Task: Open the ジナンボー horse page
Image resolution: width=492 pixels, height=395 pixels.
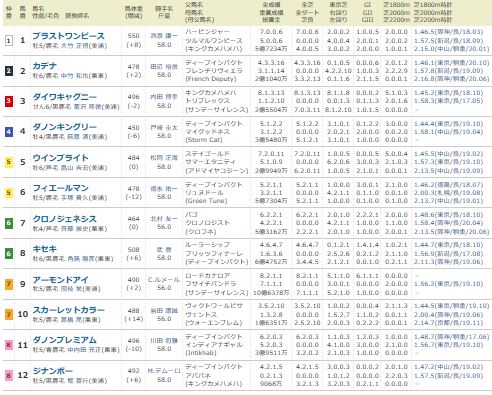Action: 52,371
